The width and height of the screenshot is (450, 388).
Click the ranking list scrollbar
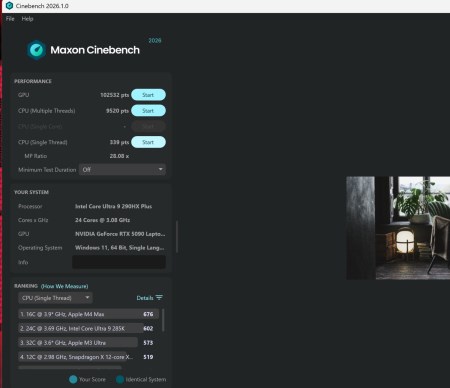(x=163, y=320)
